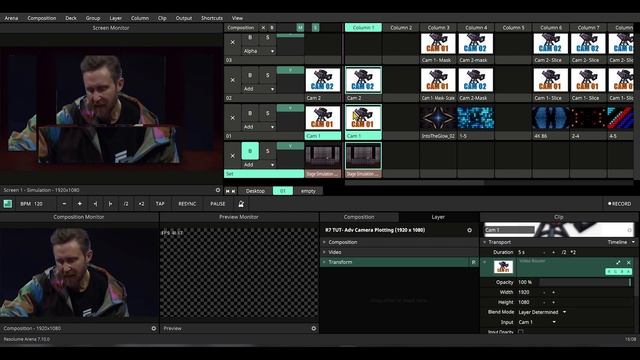The width and height of the screenshot is (640, 360).
Task: Expand the Video Router effect view
Action: pos(618,262)
